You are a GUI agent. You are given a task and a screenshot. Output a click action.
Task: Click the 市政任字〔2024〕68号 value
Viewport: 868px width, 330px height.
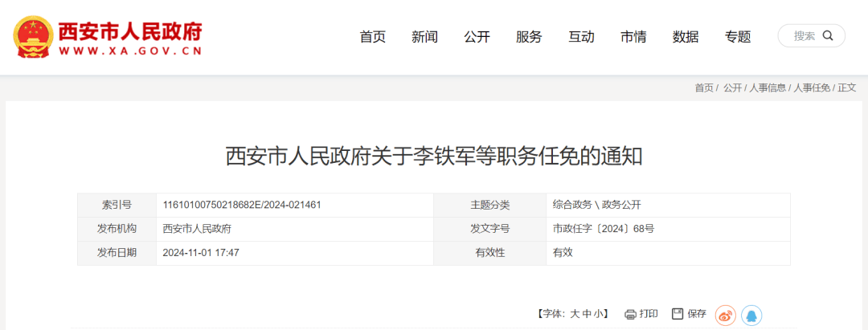tap(604, 229)
